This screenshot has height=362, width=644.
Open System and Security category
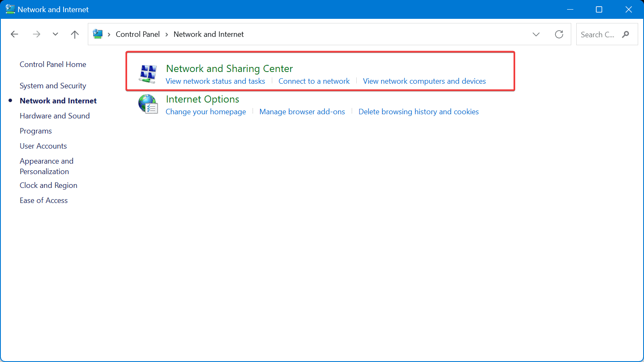(53, 86)
